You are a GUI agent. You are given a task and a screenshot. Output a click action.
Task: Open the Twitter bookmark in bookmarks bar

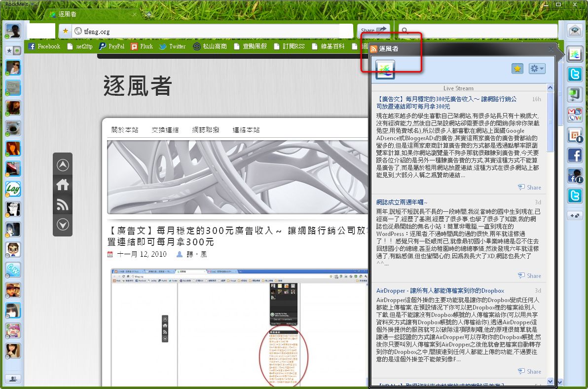173,46
